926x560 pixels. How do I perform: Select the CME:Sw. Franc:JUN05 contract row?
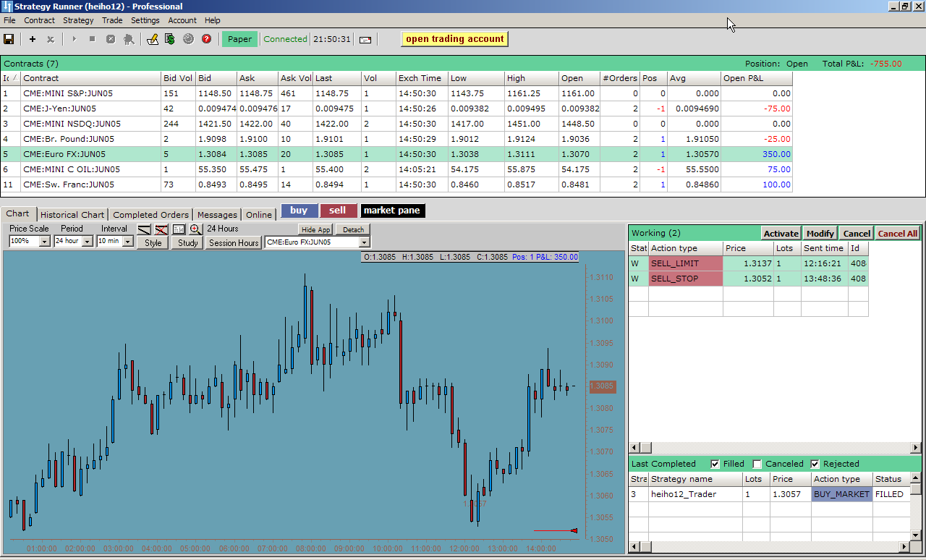pos(396,184)
